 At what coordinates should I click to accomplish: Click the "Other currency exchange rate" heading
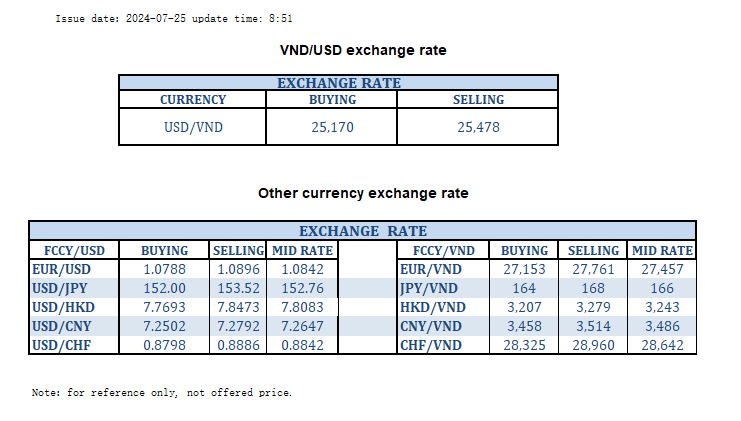point(363,193)
